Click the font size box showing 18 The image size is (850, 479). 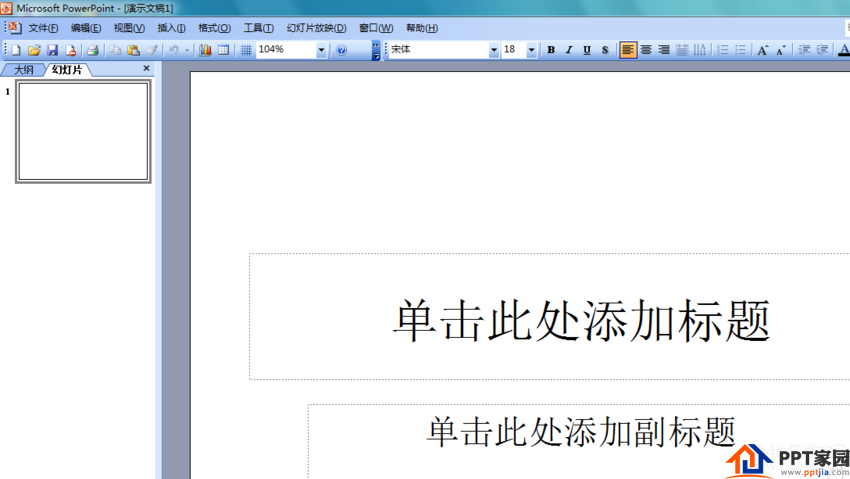pos(513,50)
